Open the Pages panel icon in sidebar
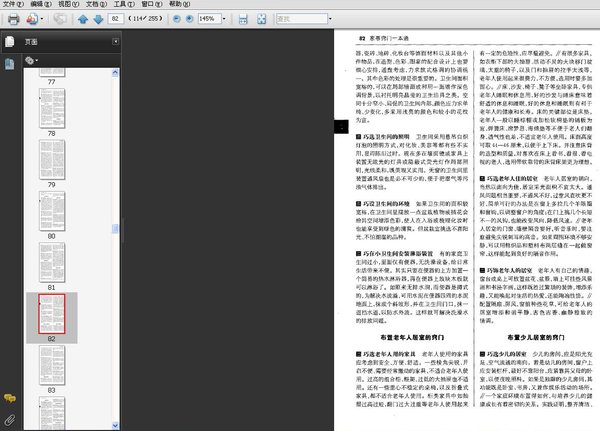Screen dimensions: 600x431 click(9, 41)
